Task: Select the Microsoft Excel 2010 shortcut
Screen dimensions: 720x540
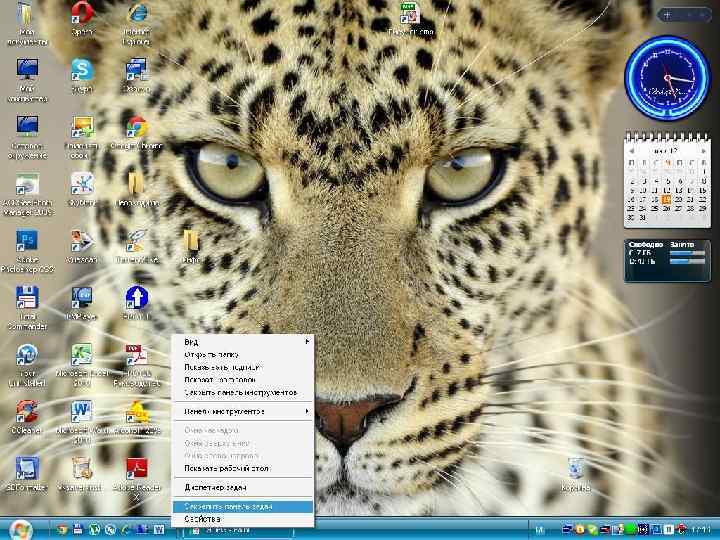Action: [82, 365]
